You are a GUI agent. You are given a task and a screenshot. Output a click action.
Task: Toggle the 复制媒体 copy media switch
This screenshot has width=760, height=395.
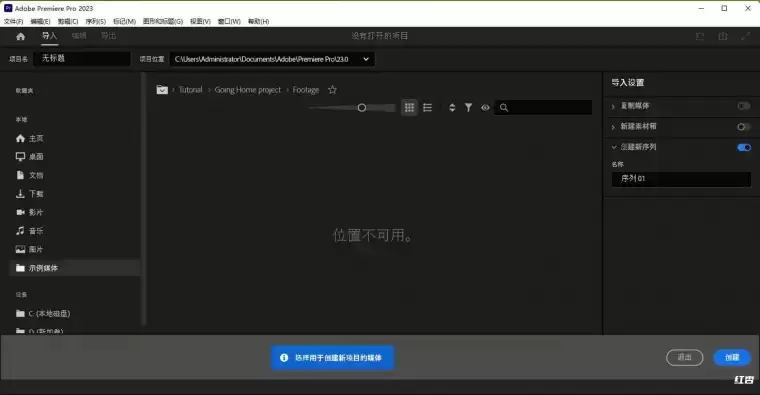(x=744, y=106)
